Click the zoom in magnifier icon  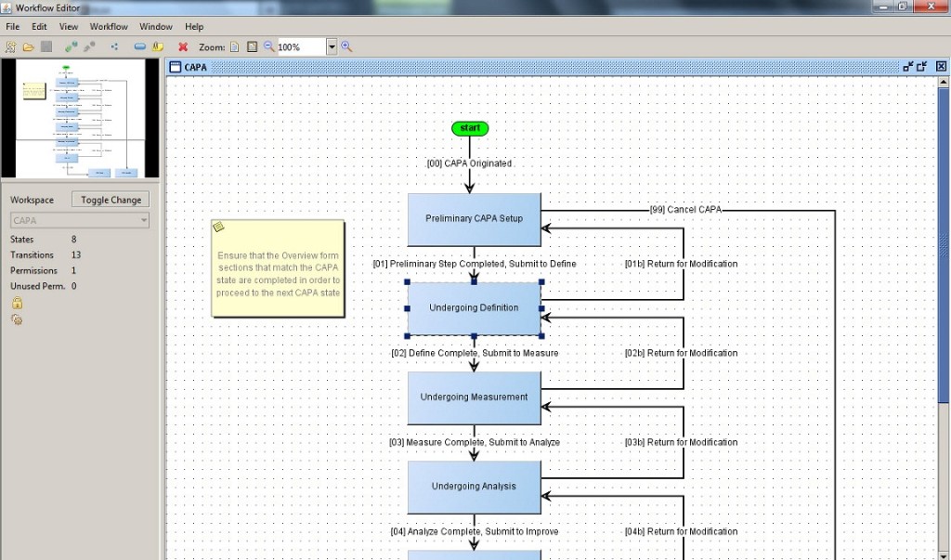point(347,46)
